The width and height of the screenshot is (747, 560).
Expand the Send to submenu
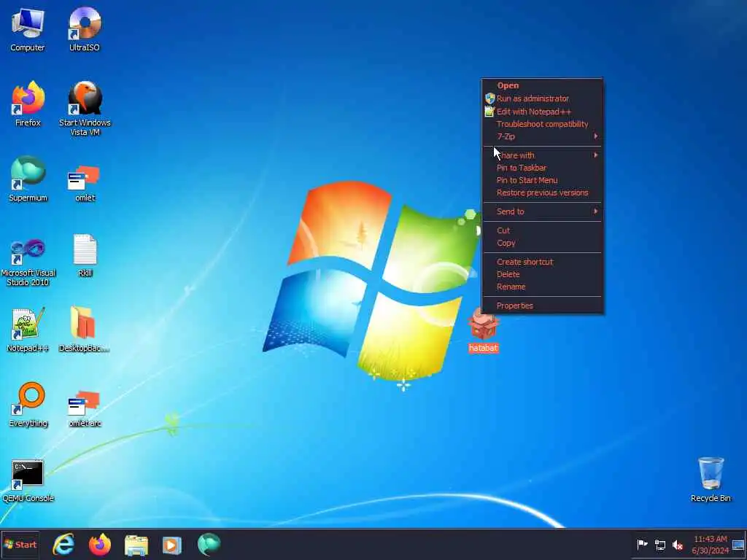[543, 211]
